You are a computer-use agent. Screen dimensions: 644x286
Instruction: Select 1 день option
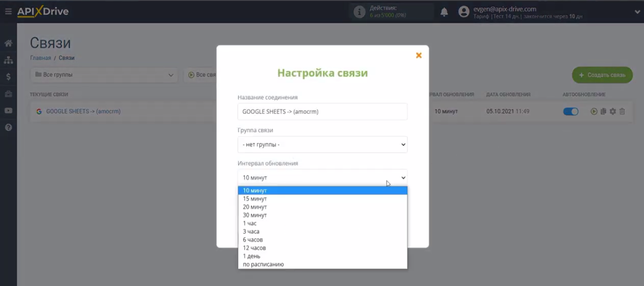click(x=322, y=256)
